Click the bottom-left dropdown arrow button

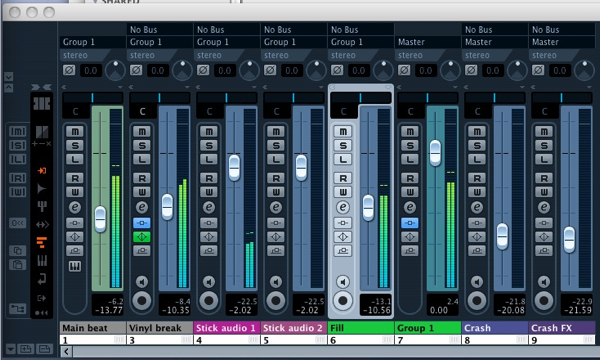coord(10,349)
